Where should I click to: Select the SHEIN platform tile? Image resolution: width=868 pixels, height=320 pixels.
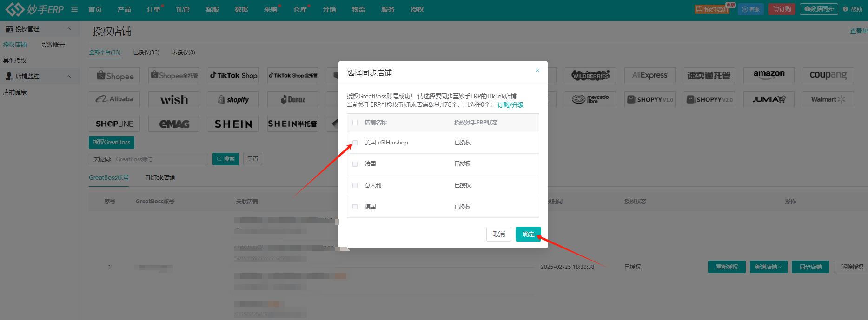coord(233,124)
